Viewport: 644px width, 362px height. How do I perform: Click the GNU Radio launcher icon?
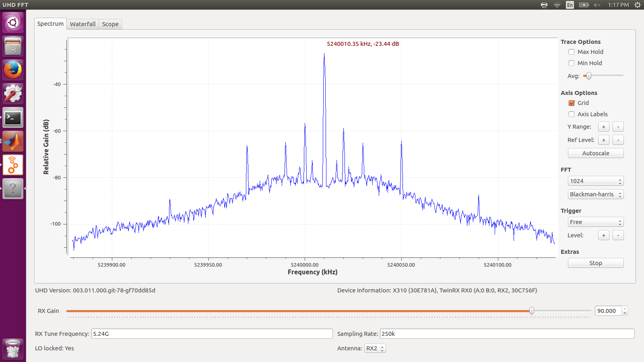click(13, 165)
